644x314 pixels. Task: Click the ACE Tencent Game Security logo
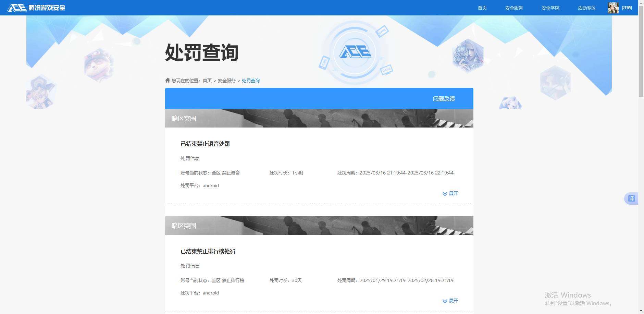pyautogui.click(x=36, y=8)
